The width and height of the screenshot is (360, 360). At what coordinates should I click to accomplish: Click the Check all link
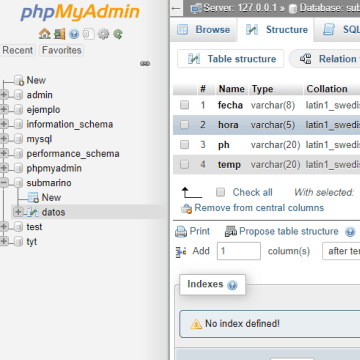(252, 192)
